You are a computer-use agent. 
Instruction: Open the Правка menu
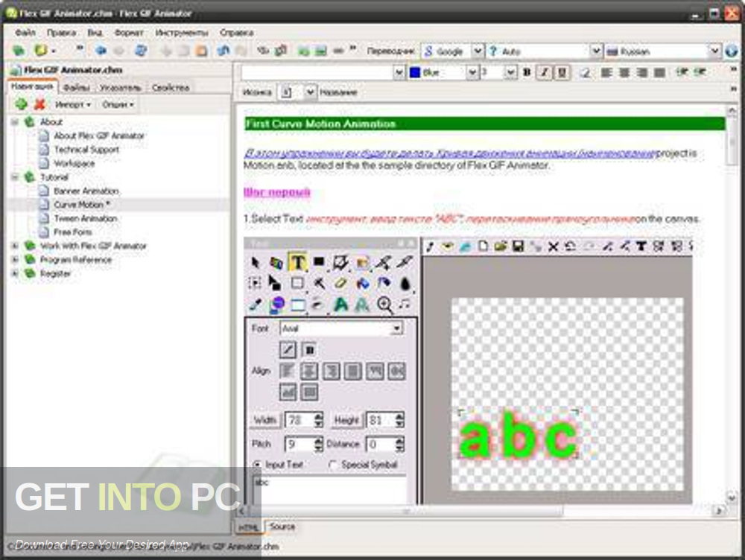tap(61, 33)
